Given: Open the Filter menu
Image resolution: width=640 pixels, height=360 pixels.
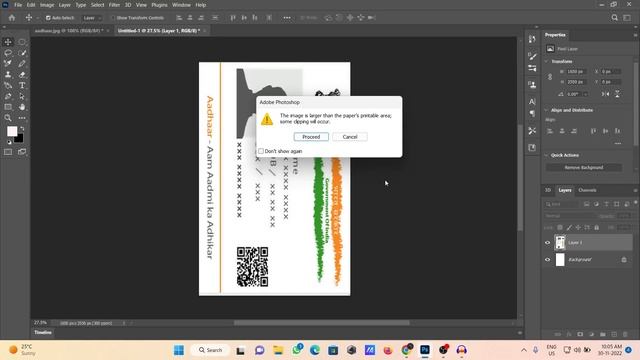Looking at the screenshot, I should (x=114, y=5).
